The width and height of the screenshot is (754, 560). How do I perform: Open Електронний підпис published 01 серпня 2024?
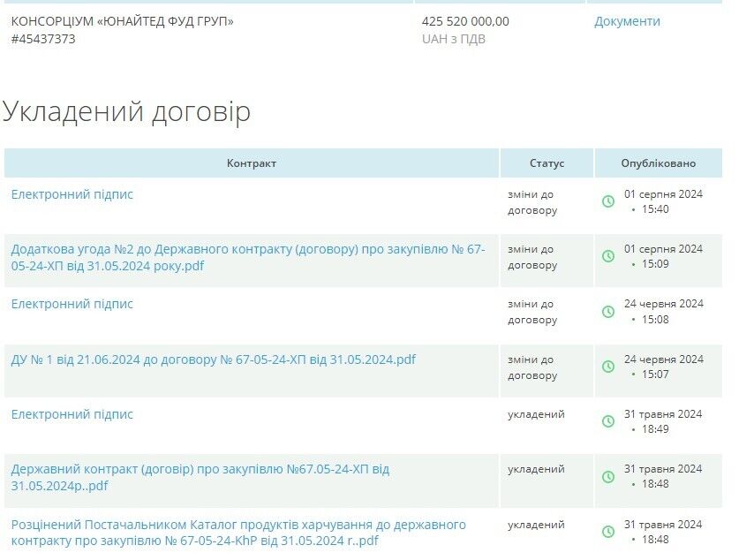[x=72, y=194]
